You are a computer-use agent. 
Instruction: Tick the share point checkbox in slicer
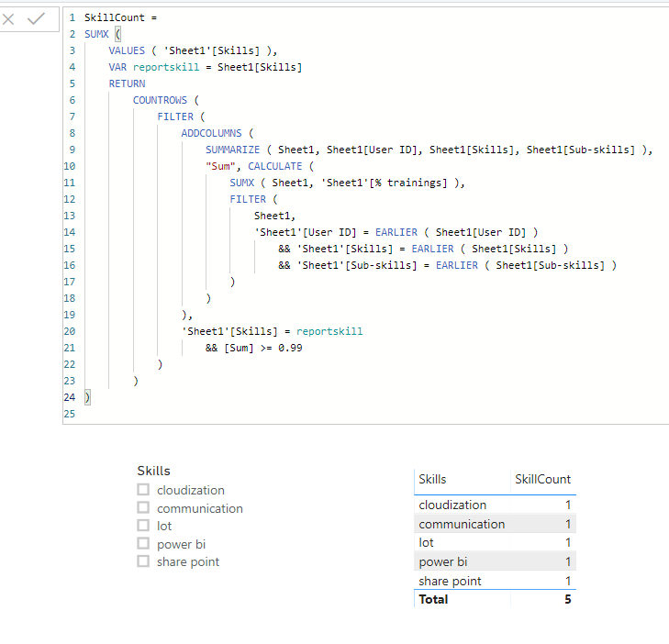point(143,561)
